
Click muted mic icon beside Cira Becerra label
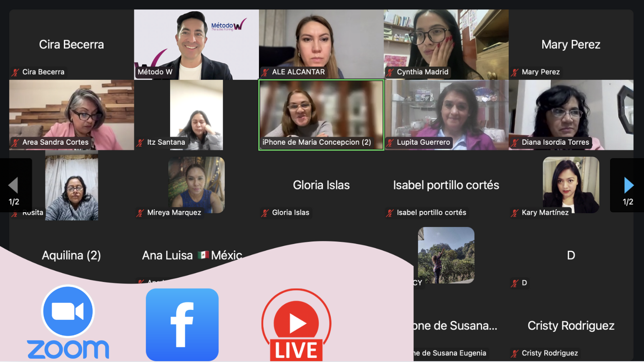click(15, 72)
